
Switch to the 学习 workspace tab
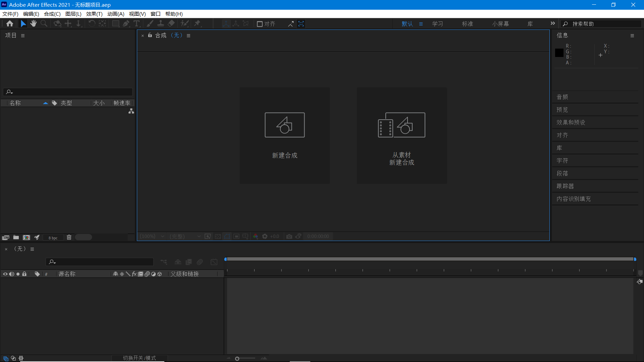(x=437, y=24)
